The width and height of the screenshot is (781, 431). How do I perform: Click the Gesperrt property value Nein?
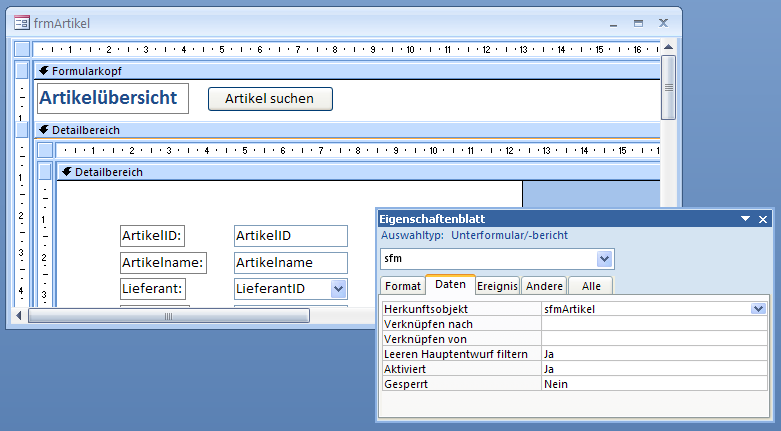click(x=654, y=384)
